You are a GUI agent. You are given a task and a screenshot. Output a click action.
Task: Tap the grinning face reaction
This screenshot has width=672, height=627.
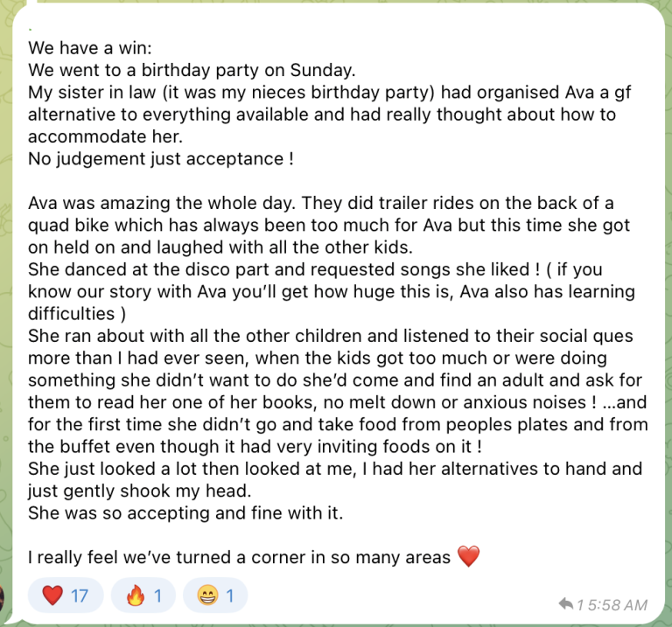click(x=215, y=596)
